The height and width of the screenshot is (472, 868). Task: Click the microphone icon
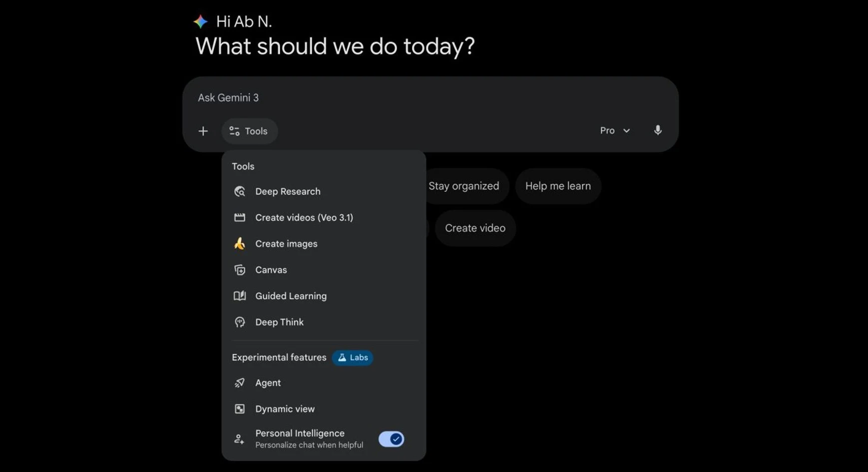click(x=658, y=130)
